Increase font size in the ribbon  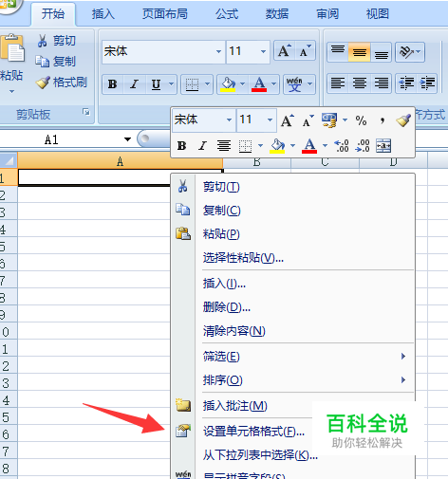click(284, 51)
